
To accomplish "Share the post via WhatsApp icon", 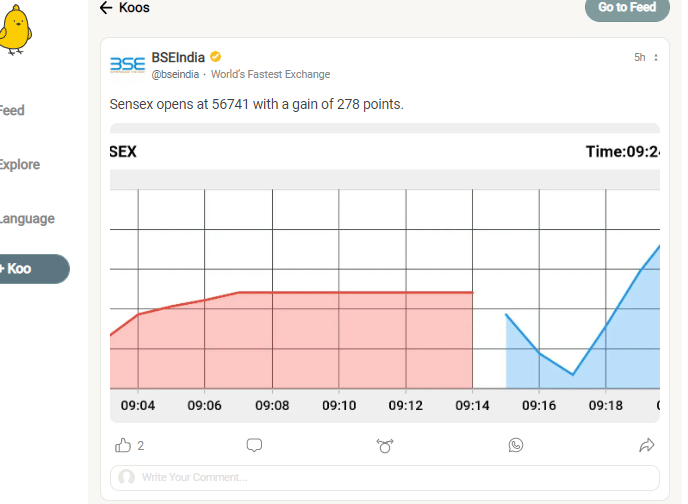I will (x=516, y=445).
